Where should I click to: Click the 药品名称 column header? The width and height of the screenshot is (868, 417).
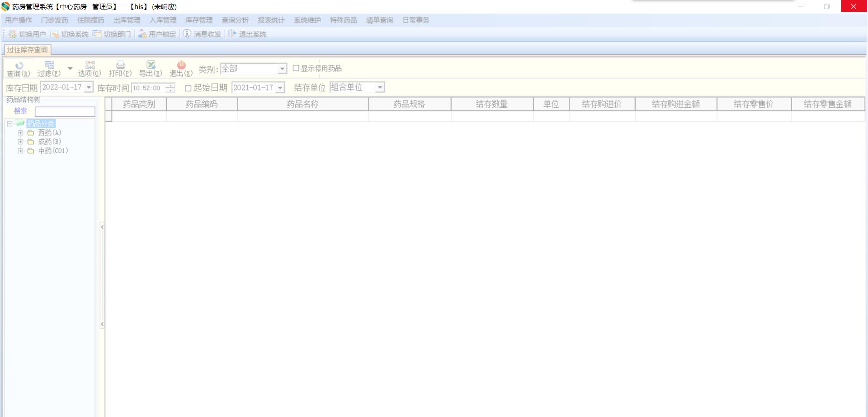[x=303, y=104]
